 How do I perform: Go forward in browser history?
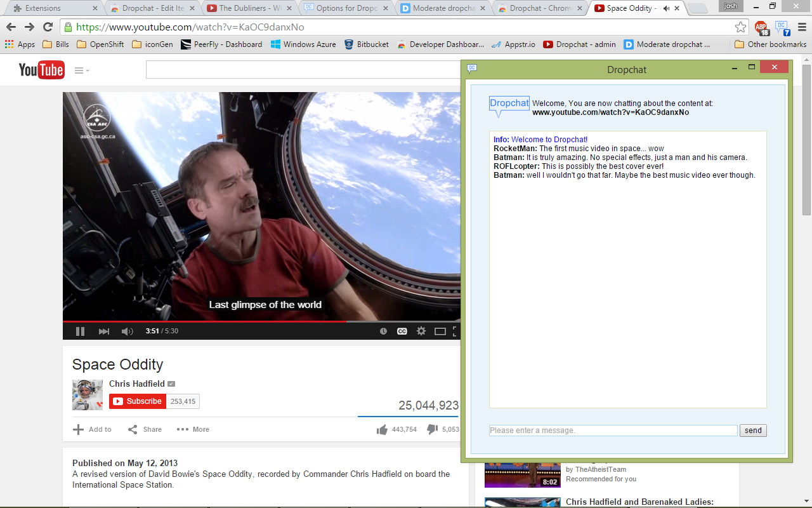[x=29, y=27]
